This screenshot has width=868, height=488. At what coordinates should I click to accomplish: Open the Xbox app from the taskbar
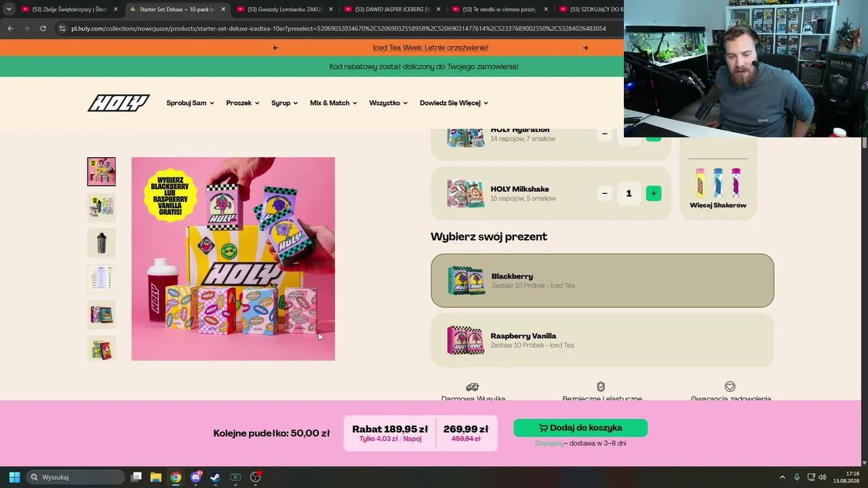point(235,477)
